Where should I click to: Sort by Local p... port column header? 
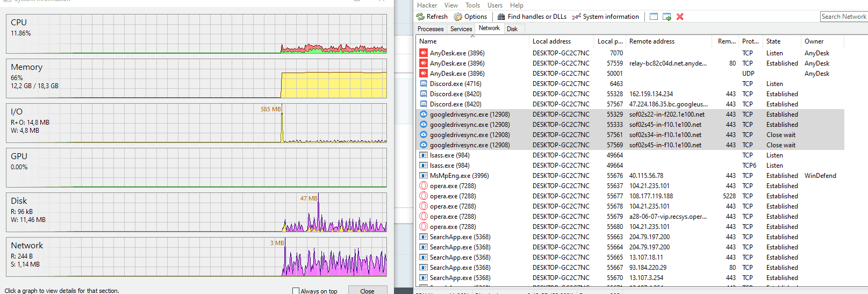pyautogui.click(x=610, y=41)
